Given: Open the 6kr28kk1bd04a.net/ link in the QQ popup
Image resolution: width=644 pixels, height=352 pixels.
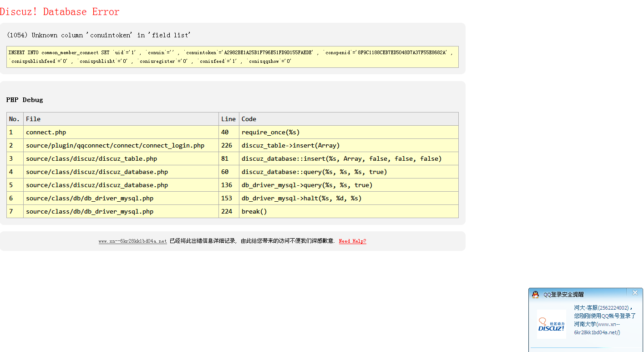Looking at the screenshot, I should (x=597, y=332).
